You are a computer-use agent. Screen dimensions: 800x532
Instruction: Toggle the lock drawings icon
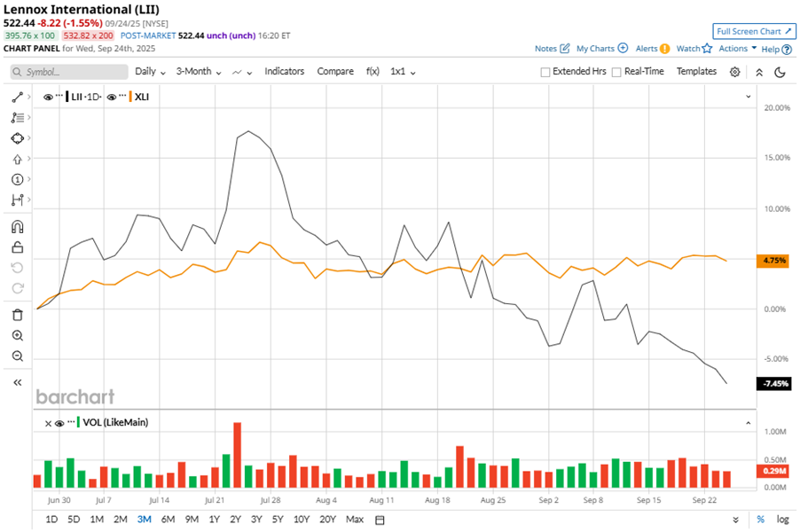(18, 247)
